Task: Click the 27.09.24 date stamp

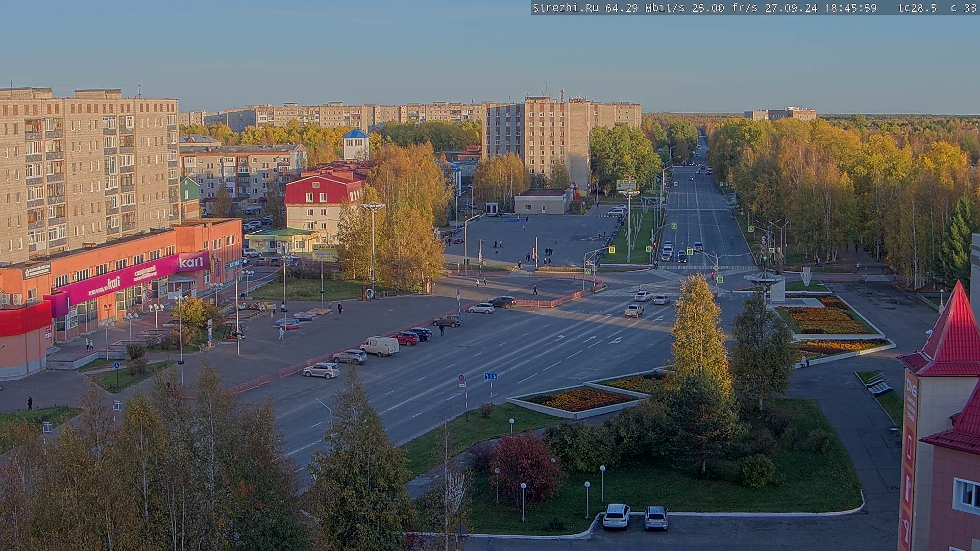Action: (791, 8)
